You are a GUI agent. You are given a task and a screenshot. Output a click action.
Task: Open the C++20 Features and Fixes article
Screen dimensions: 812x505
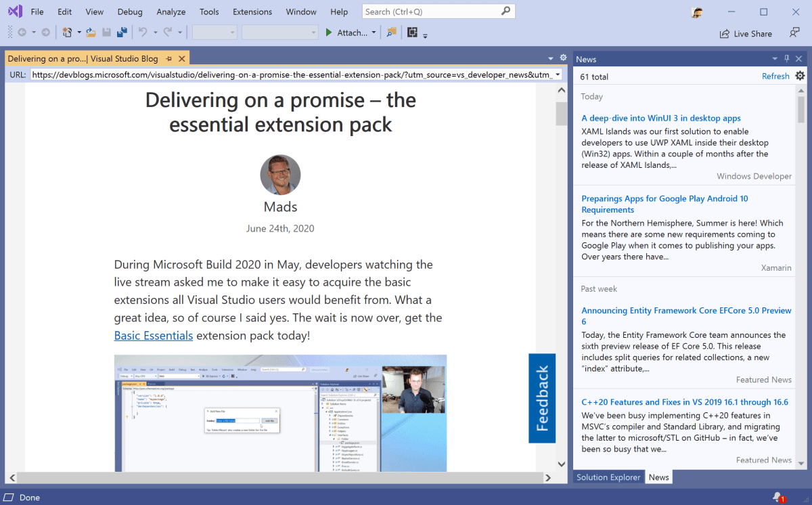pos(685,402)
